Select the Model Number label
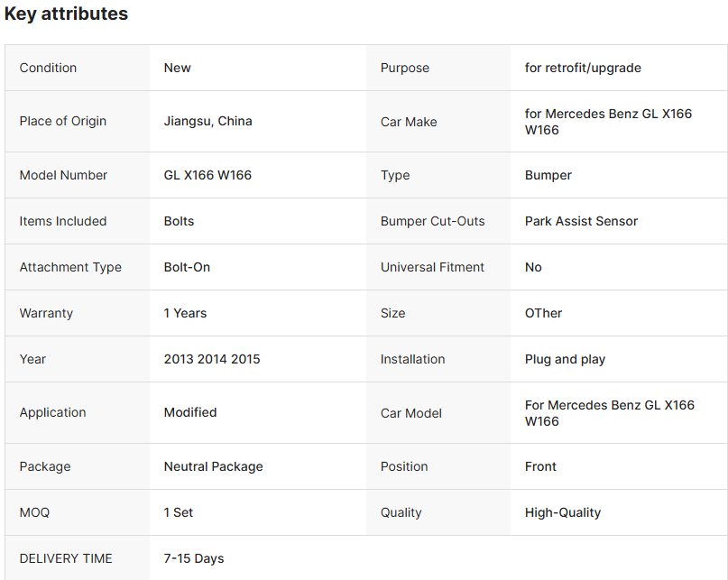 [63, 175]
